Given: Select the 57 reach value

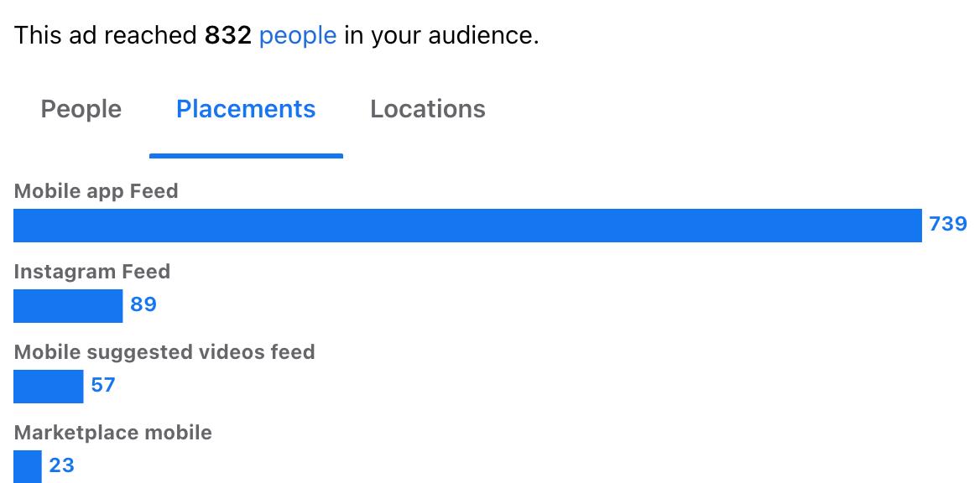Looking at the screenshot, I should pos(103,385).
